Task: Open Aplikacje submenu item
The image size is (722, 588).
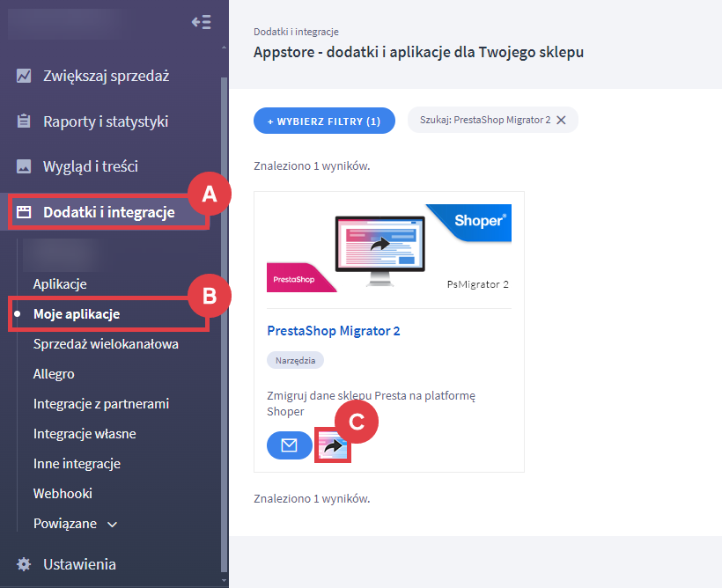Action: pos(59,284)
